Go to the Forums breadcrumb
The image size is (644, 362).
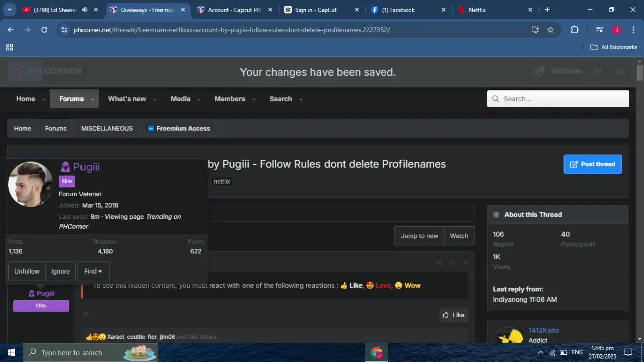click(x=56, y=128)
